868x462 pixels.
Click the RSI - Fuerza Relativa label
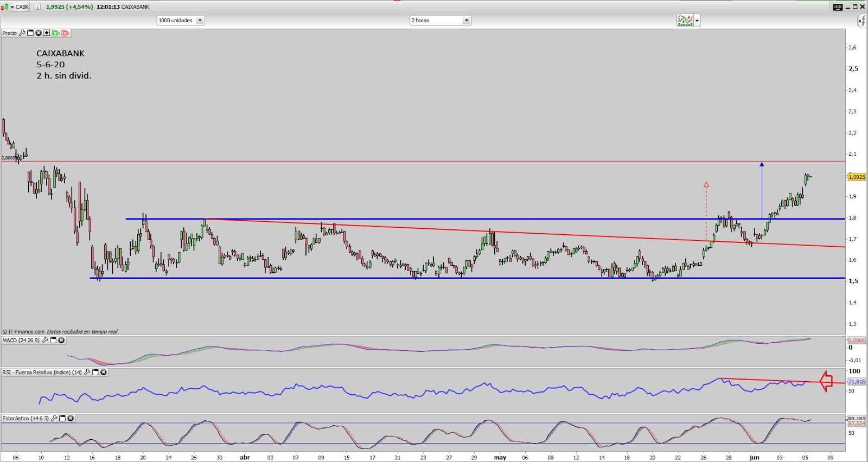coord(42,373)
